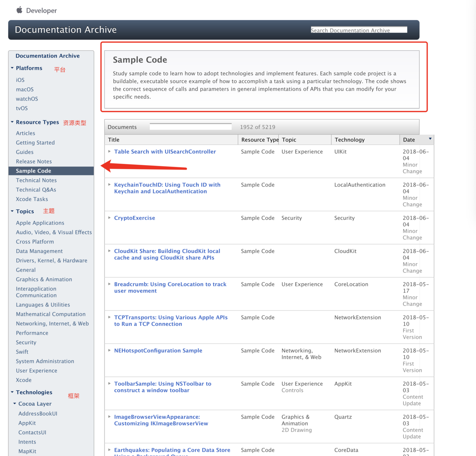Sort by the Technology column header
Image resolution: width=476 pixels, height=456 pixels.
pyautogui.click(x=365, y=140)
